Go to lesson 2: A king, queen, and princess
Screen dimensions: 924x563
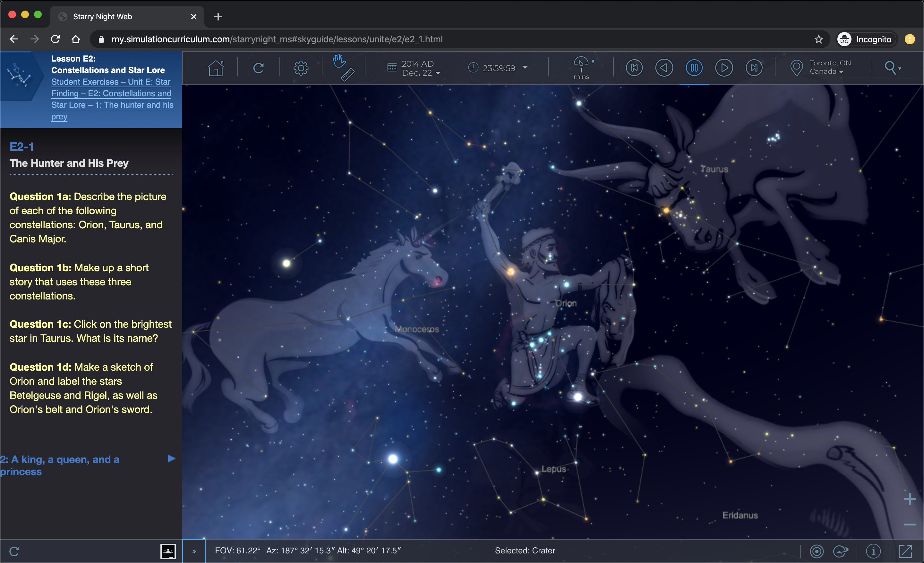(60, 465)
